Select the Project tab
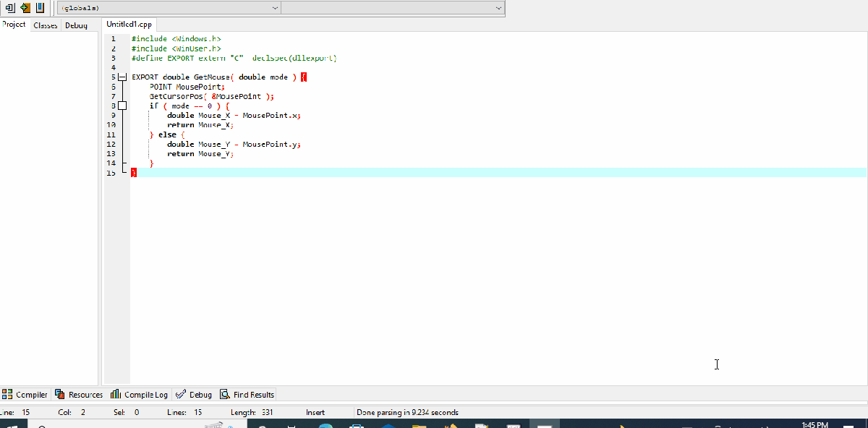The width and height of the screenshot is (868, 428). click(x=14, y=24)
